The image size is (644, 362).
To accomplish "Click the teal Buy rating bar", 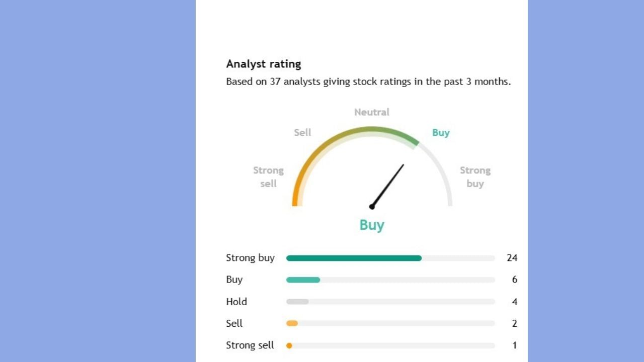I will coord(303,280).
